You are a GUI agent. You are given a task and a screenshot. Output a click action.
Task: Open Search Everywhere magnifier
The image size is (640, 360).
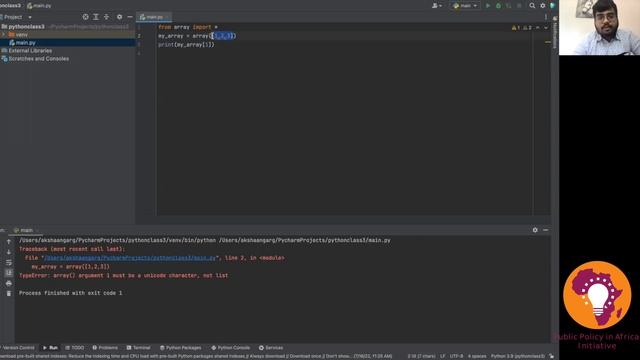tap(532, 6)
